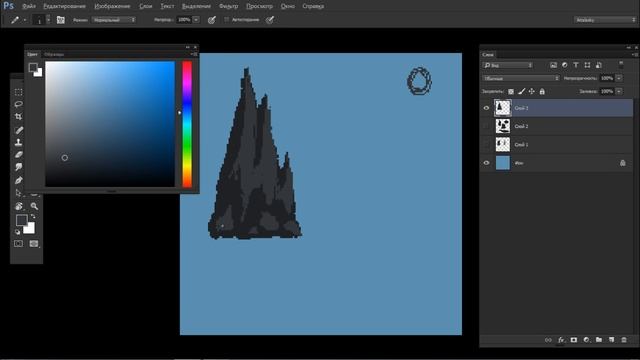
Task: Switch to the Образцы swatches tab
Action: (x=54, y=54)
